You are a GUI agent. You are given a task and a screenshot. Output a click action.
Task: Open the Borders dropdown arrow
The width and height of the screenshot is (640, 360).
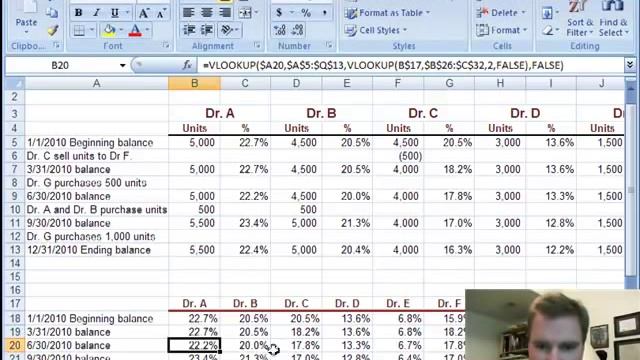coord(91,30)
